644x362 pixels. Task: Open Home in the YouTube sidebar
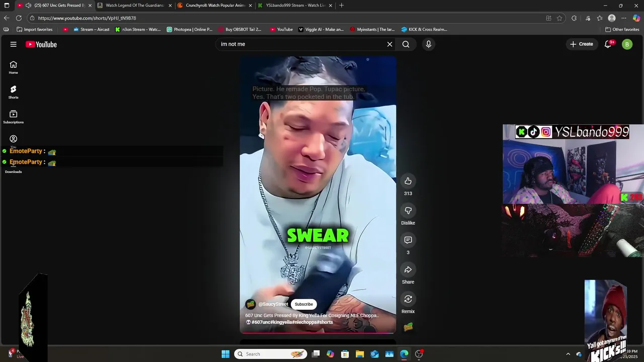point(13,67)
